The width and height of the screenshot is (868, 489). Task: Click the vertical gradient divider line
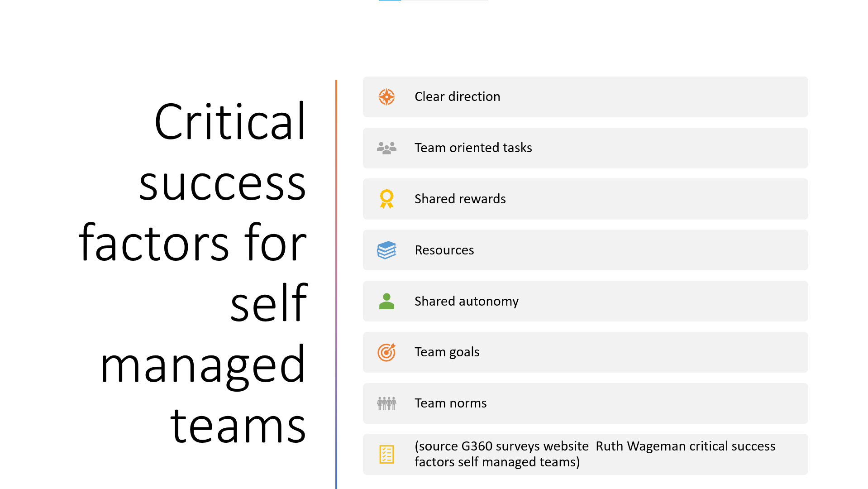pos(336,284)
